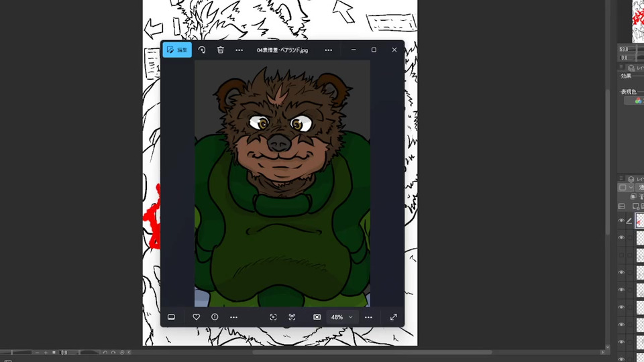Switch to the Layer Property tab icon
Image resolution: width=644 pixels, height=362 pixels.
pyautogui.click(x=631, y=68)
